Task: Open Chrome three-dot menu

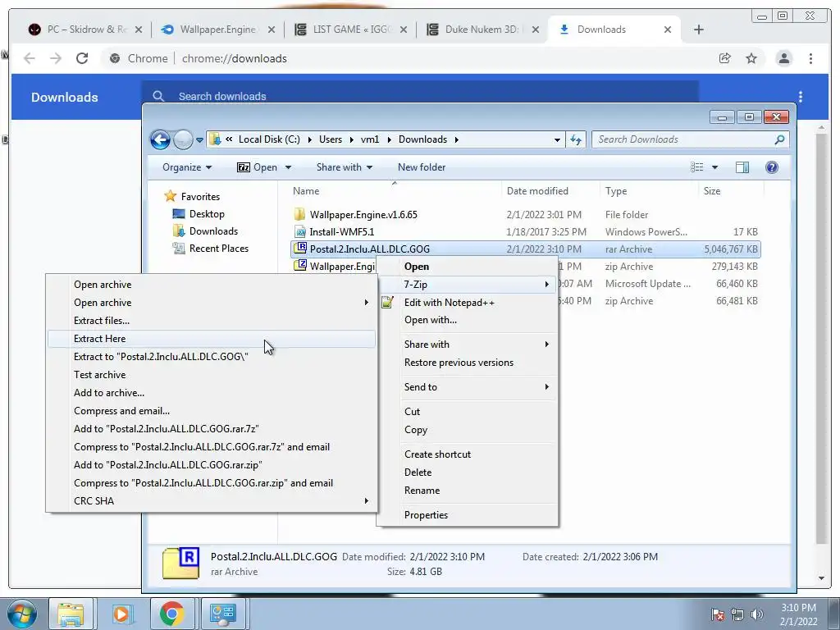Action: [x=810, y=58]
